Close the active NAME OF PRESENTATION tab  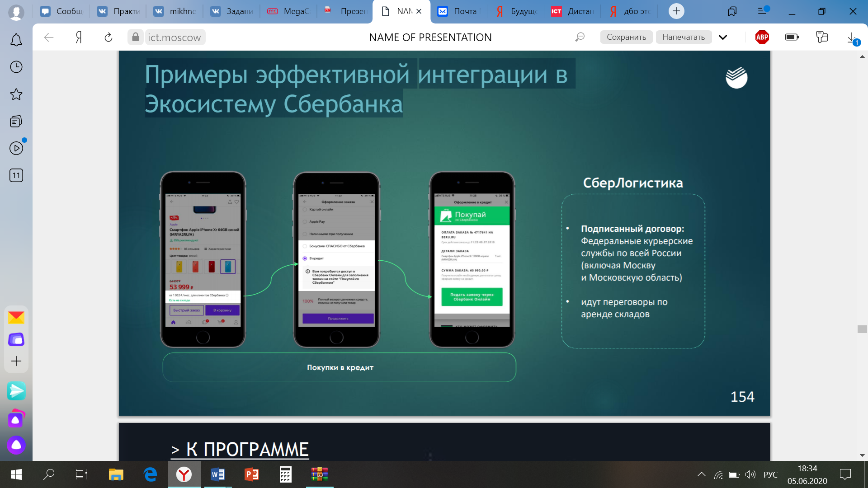coord(419,11)
